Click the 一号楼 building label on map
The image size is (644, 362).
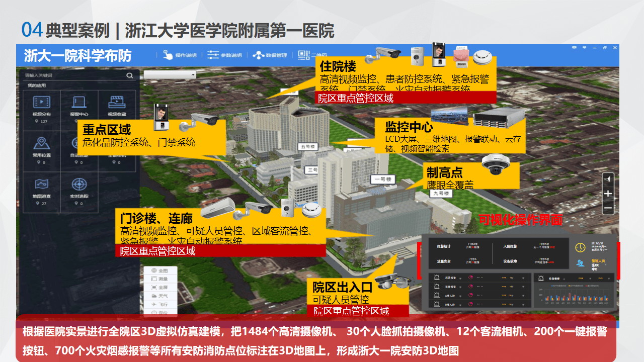coord(382,179)
